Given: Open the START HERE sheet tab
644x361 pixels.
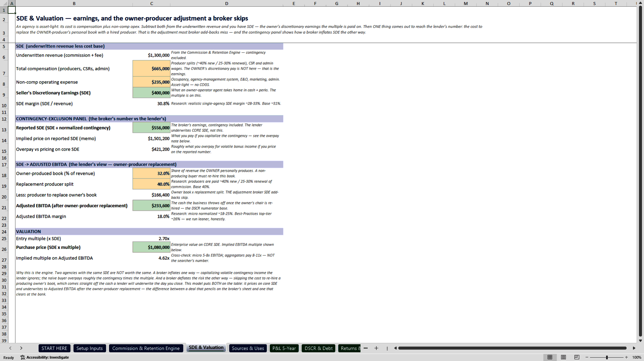Looking at the screenshot, I should [x=54, y=348].
